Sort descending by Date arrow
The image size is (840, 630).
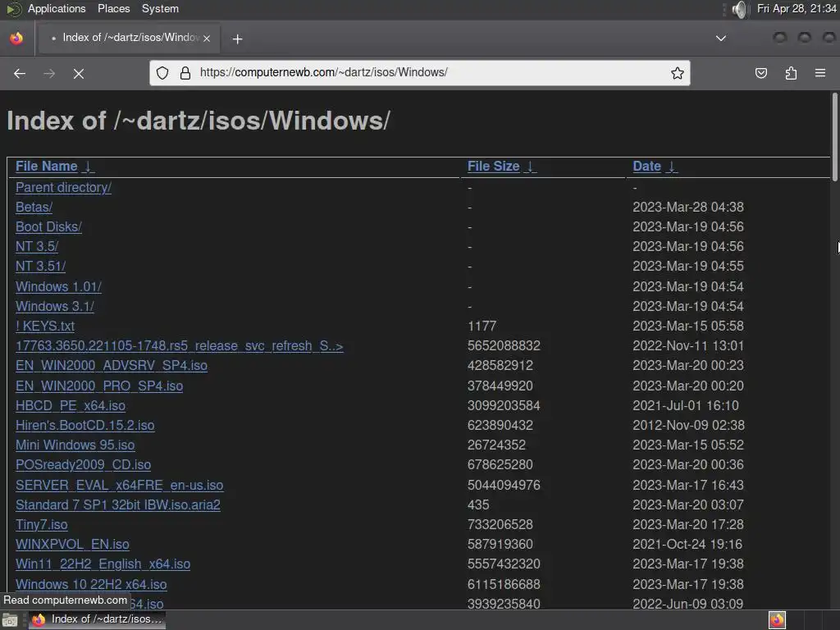pyautogui.click(x=671, y=167)
